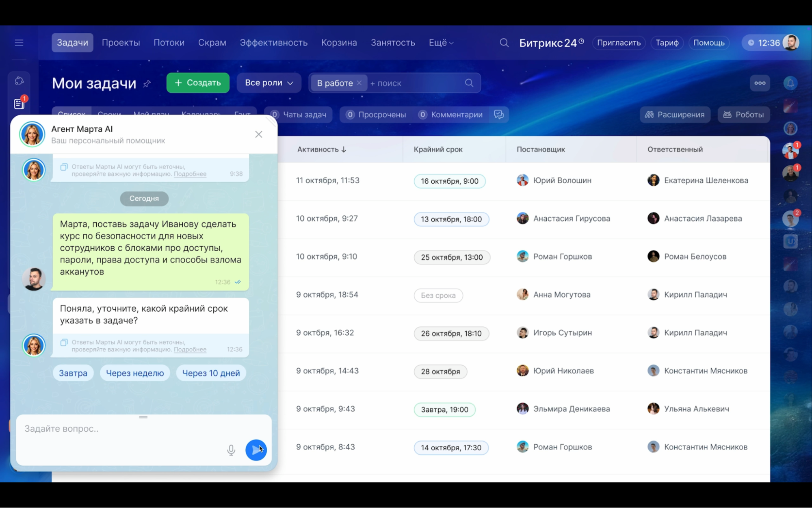This screenshot has height=508, width=812.
Task: Open the Эффективность tab
Action: (273, 43)
